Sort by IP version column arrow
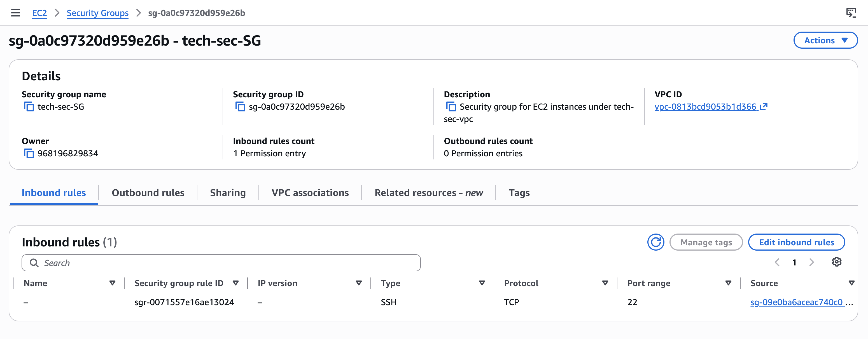Image resolution: width=868 pixels, height=339 pixels. 359,283
